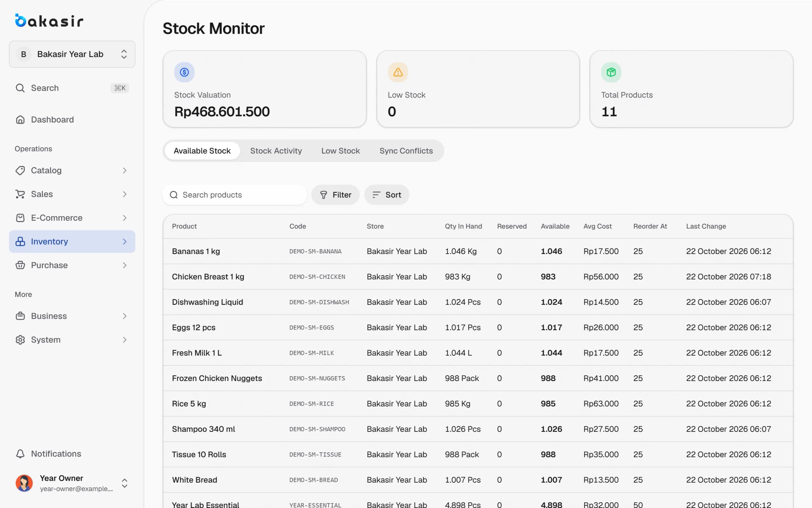The height and width of the screenshot is (508, 812).
Task: Click the Last Change column header
Action: 706,226
